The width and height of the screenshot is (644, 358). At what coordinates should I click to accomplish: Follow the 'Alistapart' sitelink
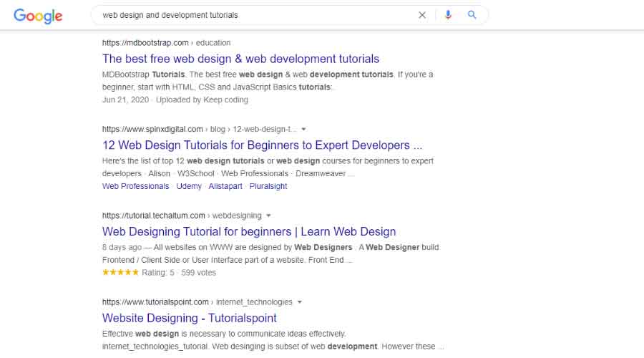pos(225,186)
